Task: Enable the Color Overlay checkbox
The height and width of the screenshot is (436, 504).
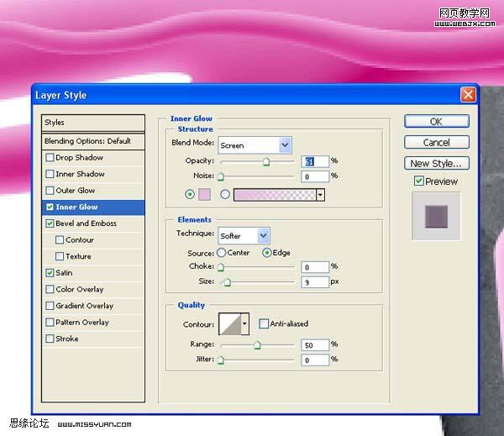Action: (x=50, y=289)
